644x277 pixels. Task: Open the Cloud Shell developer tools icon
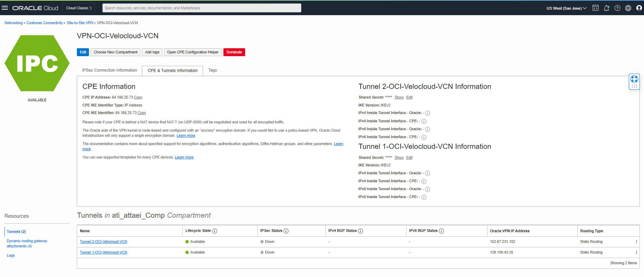click(595, 8)
